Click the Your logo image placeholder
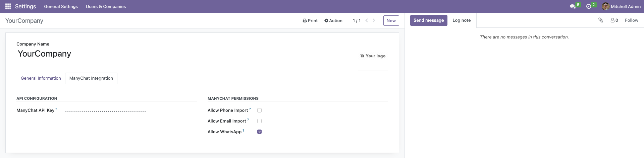Screen dimensions: 644x158 tap(373, 56)
